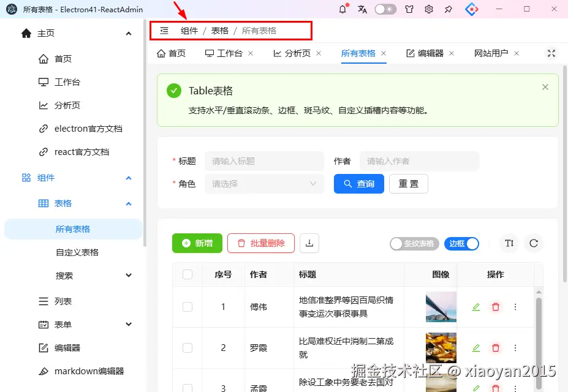The width and height of the screenshot is (568, 392).
Task: Open more actions for row 2
Action: (x=515, y=348)
